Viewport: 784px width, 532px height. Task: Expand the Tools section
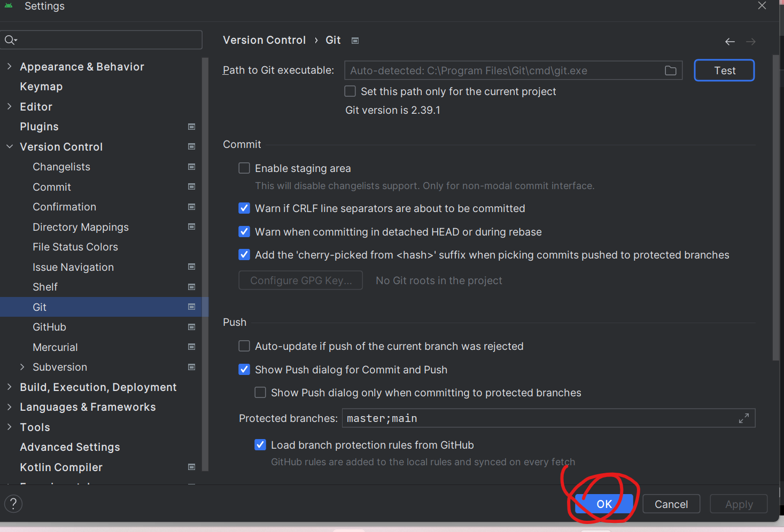pos(9,427)
